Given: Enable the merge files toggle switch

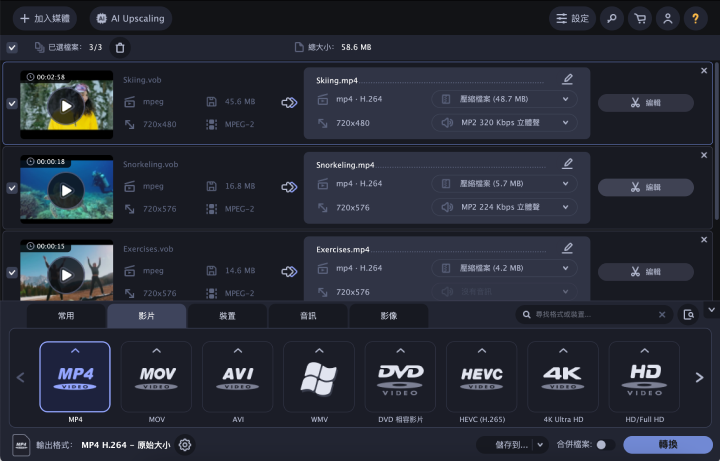Looking at the screenshot, I should (x=605, y=444).
